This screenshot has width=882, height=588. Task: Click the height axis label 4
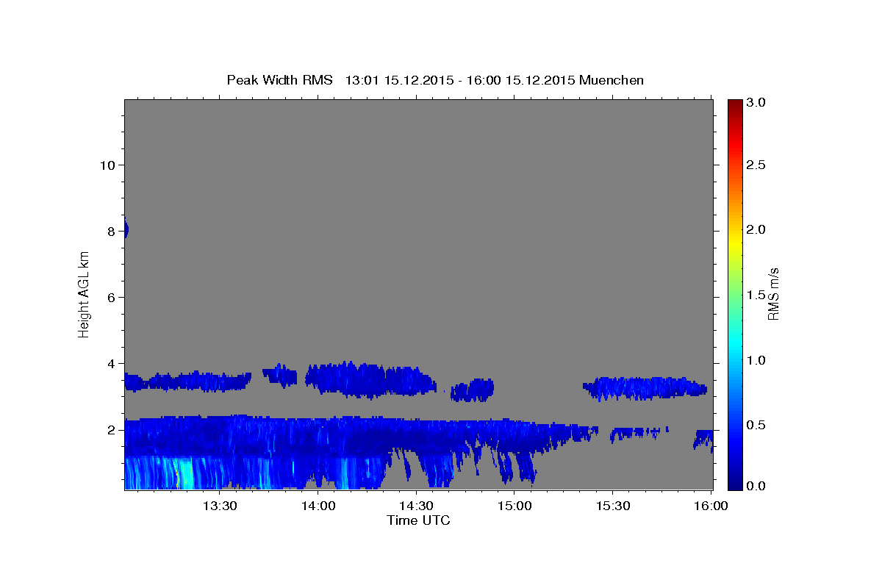tap(111, 363)
